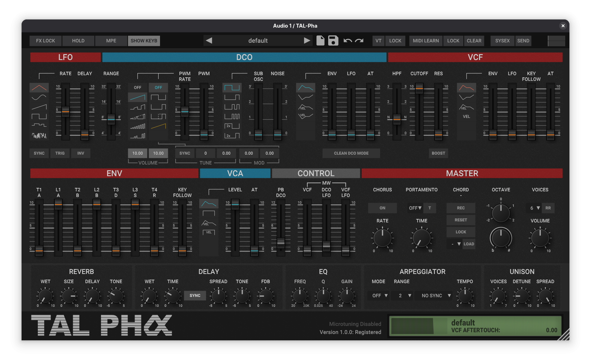
Task: Open the VOICES count dropdown
Action: click(x=534, y=208)
